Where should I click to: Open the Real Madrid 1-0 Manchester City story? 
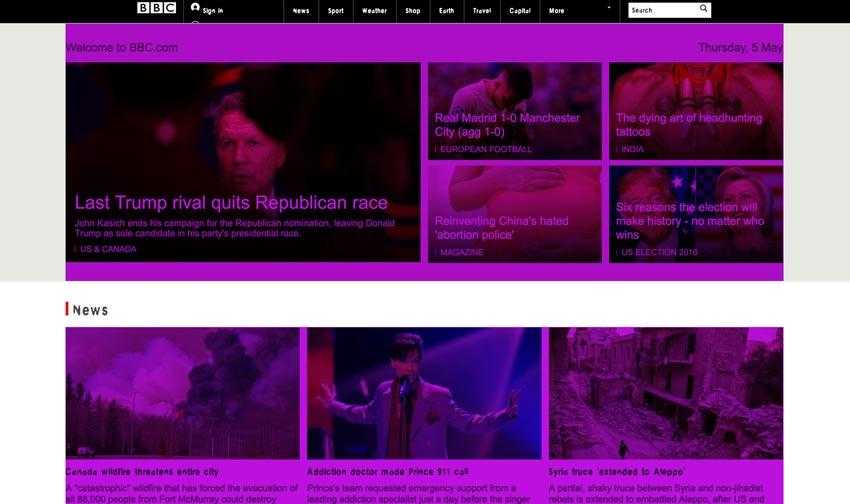[x=507, y=124]
